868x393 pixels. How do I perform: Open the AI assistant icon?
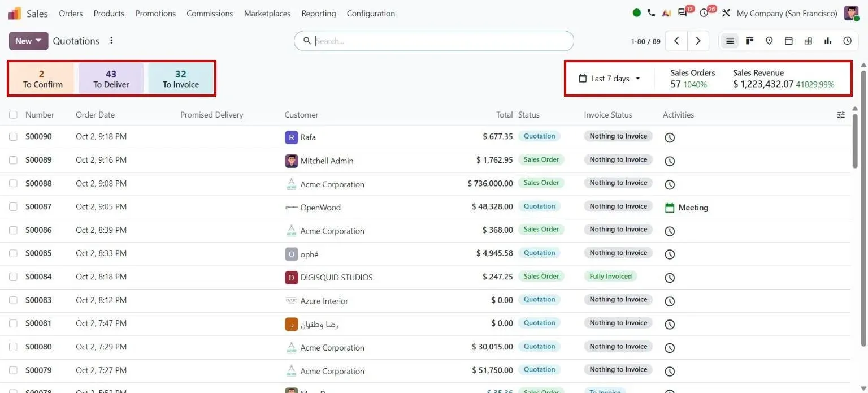click(x=667, y=13)
